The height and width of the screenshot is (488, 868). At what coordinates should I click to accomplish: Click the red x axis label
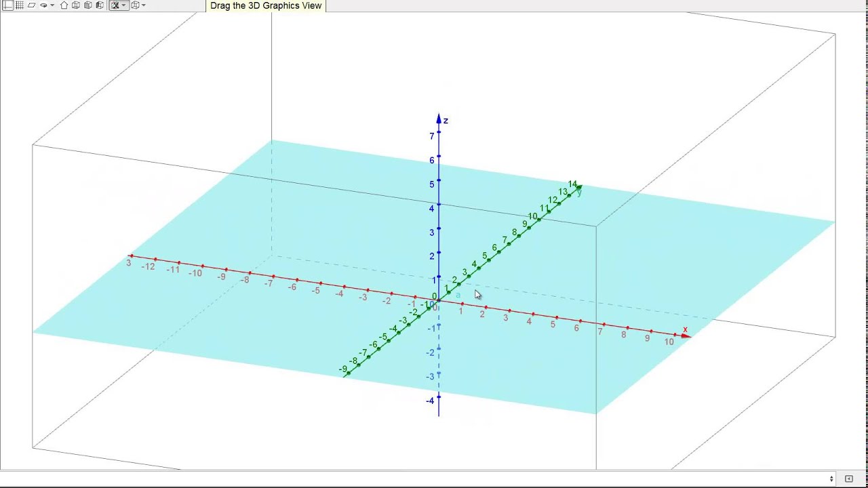pyautogui.click(x=685, y=329)
